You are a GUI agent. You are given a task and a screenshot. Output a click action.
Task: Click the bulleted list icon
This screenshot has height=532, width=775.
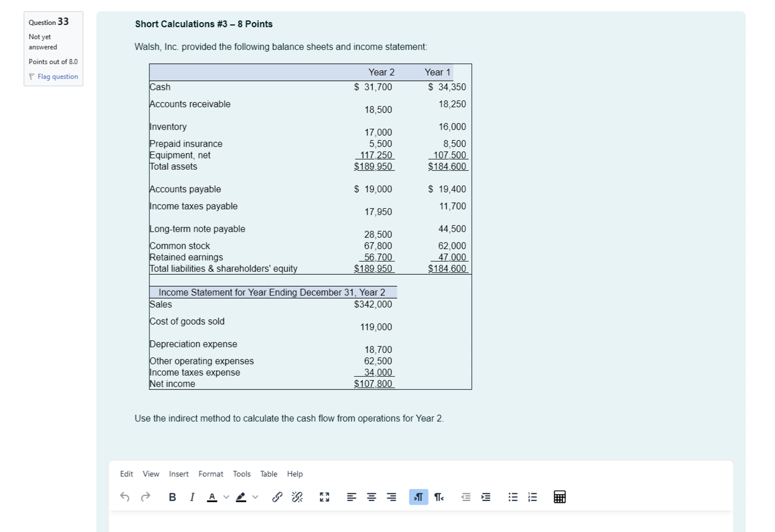(x=513, y=497)
